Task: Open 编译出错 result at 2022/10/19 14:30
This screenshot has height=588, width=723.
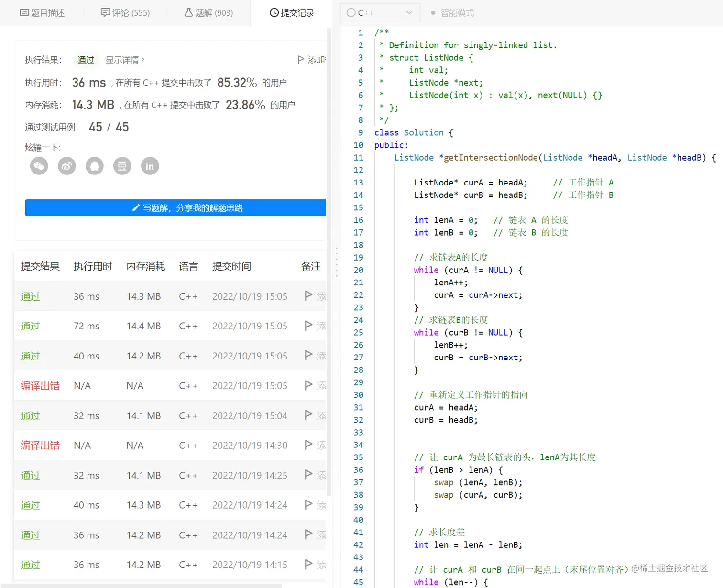Action: (40, 446)
